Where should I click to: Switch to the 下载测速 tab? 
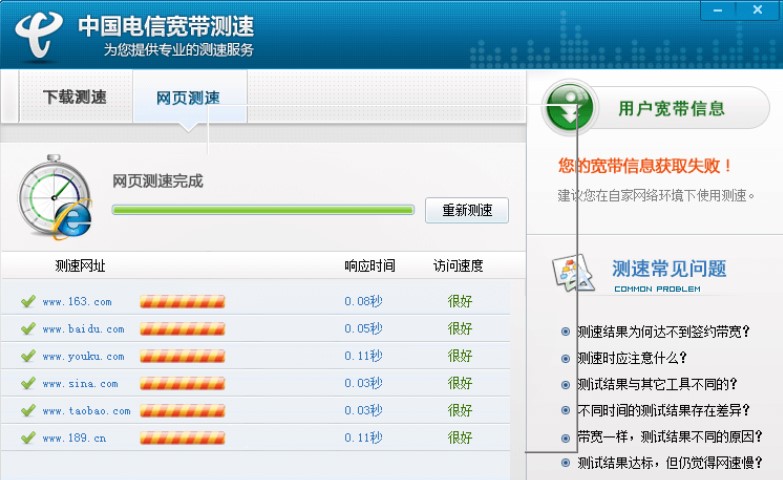click(75, 97)
